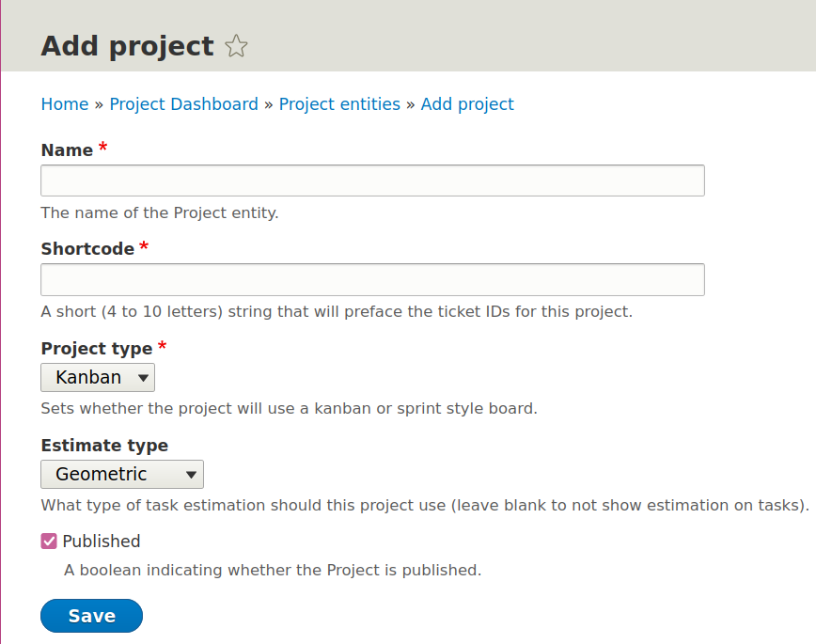Click the star shortcut icon beside the title

[x=237, y=46]
